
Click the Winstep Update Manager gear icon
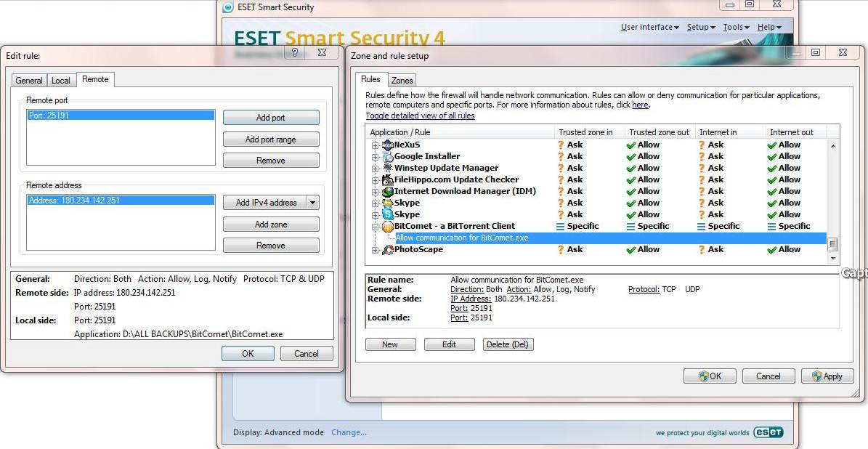pyautogui.click(x=387, y=168)
